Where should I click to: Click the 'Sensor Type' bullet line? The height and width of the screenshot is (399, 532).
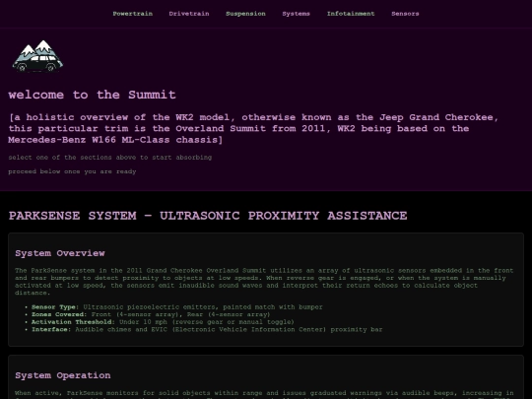pyautogui.click(x=177, y=307)
